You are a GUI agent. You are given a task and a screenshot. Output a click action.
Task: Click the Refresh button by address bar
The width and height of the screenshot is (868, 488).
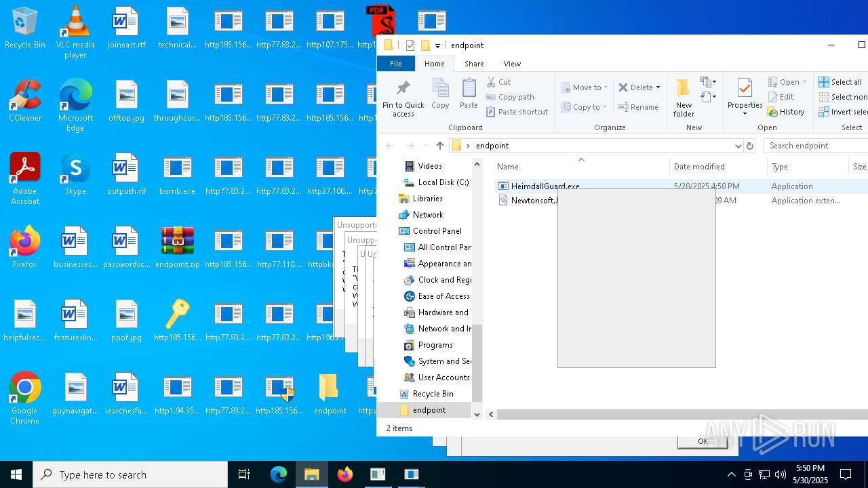[750, 146]
